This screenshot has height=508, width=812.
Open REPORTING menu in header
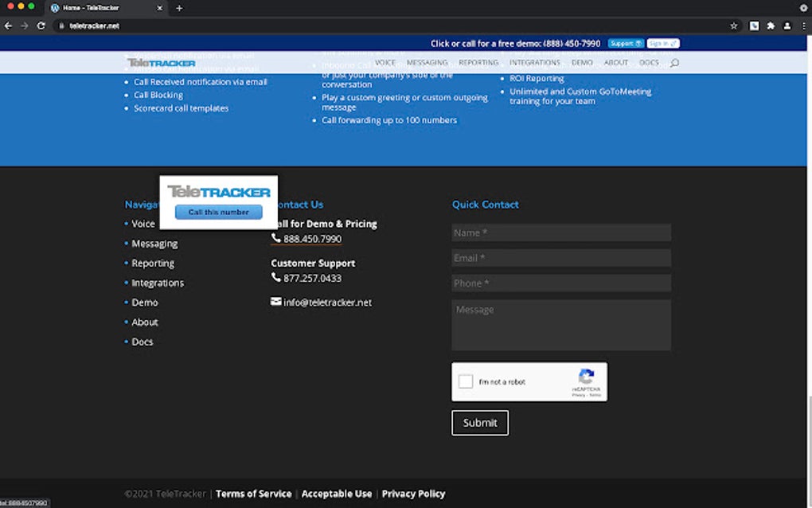(x=478, y=62)
